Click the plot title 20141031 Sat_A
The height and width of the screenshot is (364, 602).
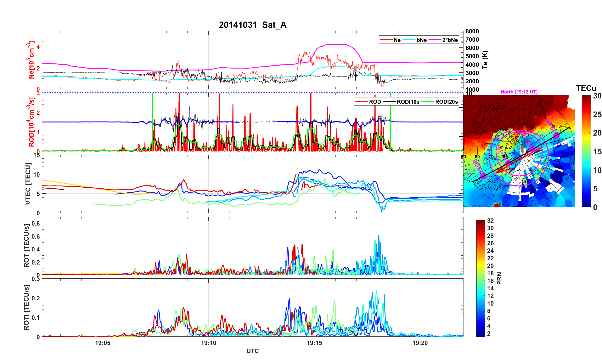click(x=252, y=25)
